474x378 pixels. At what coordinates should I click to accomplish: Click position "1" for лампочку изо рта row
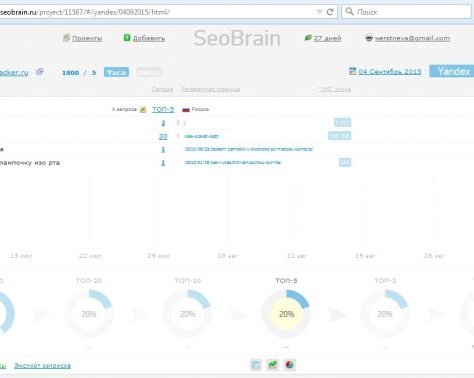(163, 163)
